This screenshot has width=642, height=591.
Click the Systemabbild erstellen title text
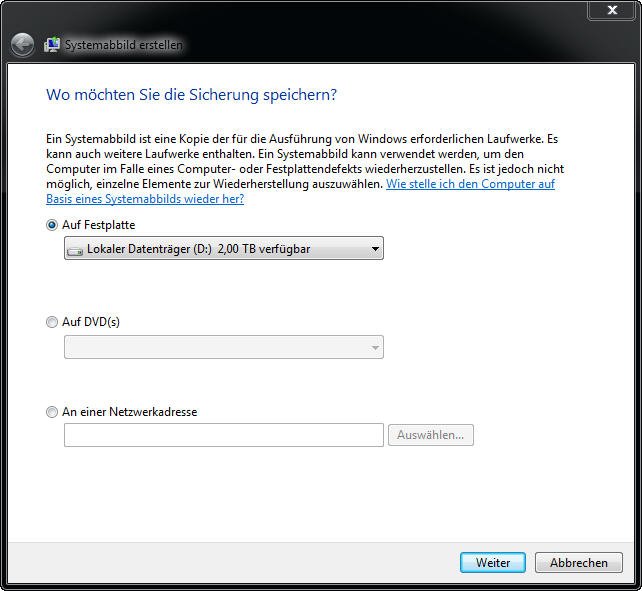(x=124, y=45)
